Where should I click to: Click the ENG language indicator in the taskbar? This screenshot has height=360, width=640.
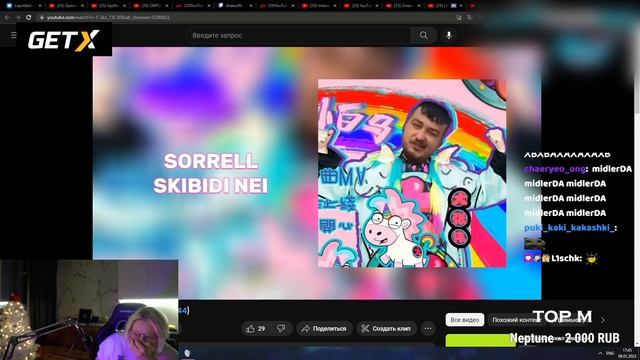(x=610, y=353)
